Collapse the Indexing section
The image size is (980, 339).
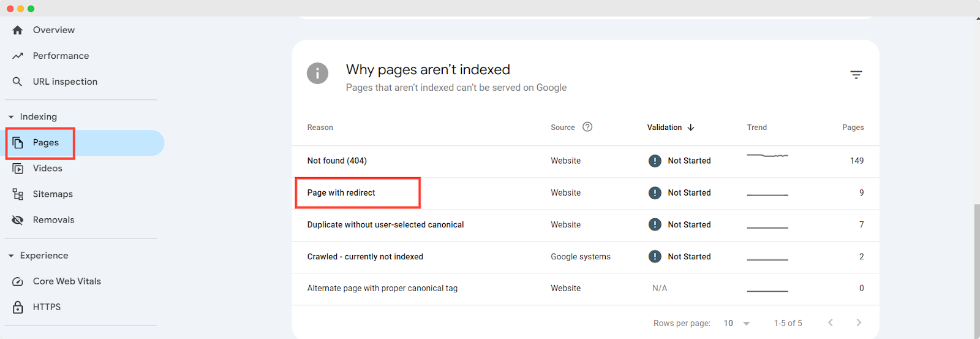point(11,117)
